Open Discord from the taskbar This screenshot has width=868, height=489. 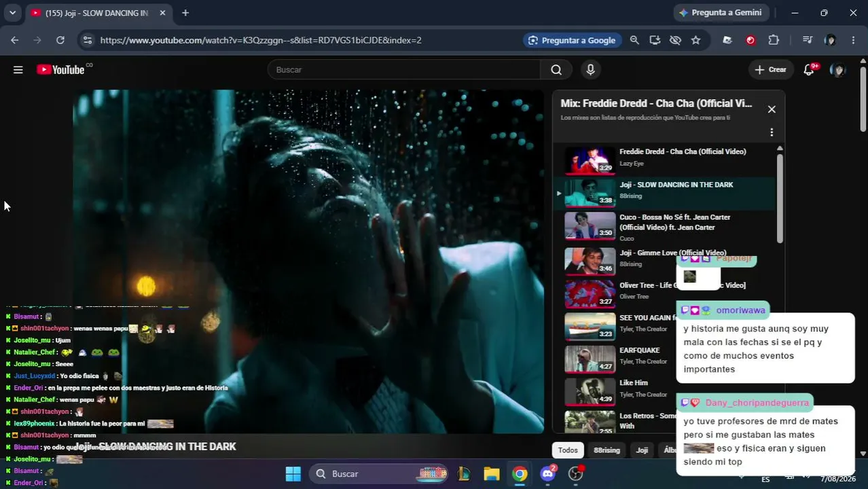click(x=547, y=474)
